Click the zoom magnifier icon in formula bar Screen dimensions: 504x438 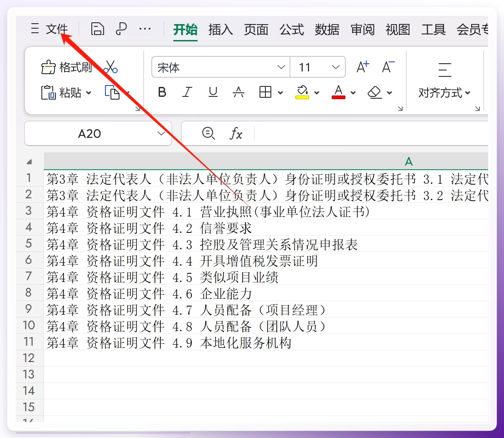208,133
